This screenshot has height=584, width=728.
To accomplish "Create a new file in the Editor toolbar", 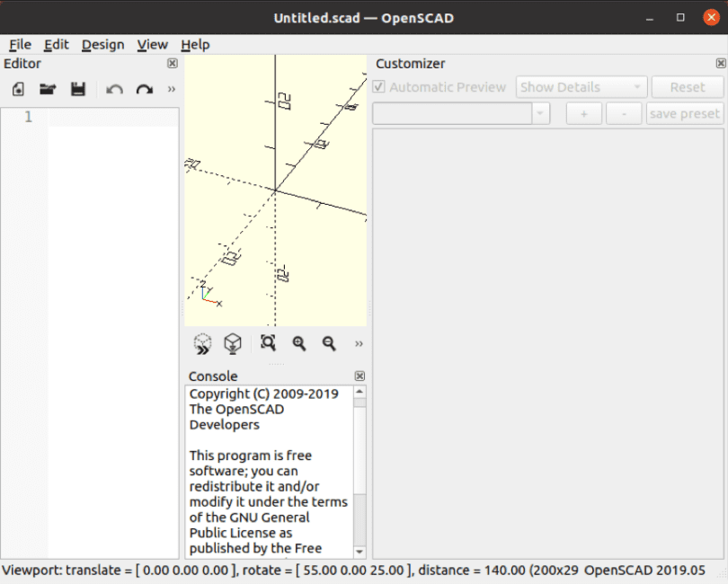I will click(x=18, y=88).
